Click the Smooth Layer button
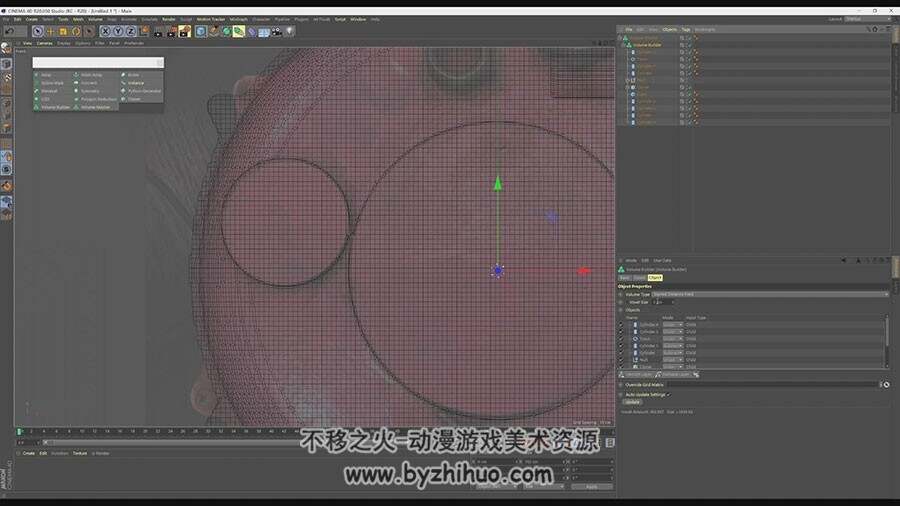The image size is (900, 506). click(x=635, y=375)
